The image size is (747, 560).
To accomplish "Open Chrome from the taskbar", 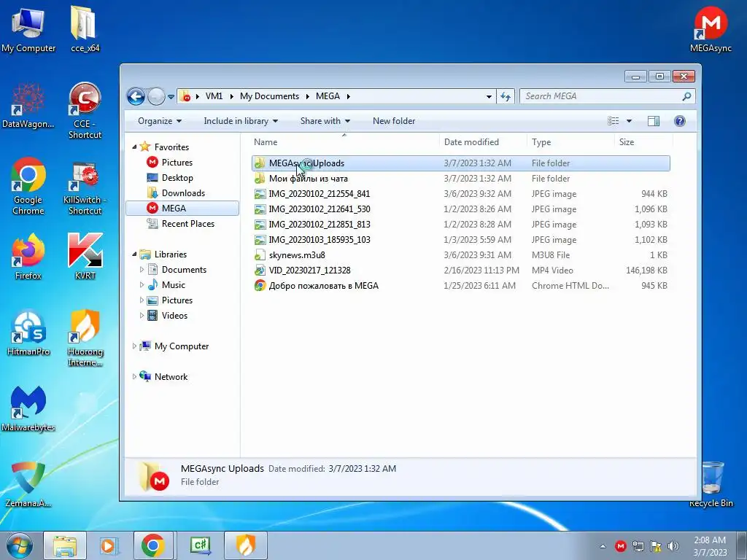I will [x=152, y=545].
